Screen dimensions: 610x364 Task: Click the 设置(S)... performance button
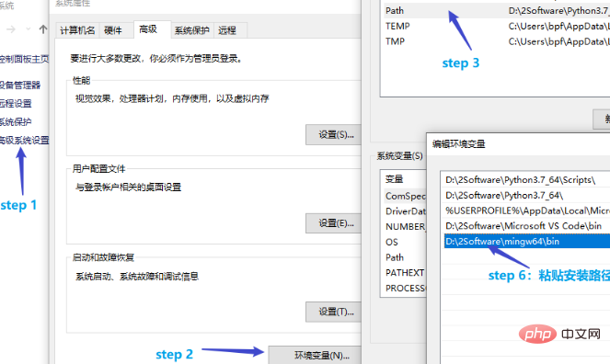click(333, 135)
